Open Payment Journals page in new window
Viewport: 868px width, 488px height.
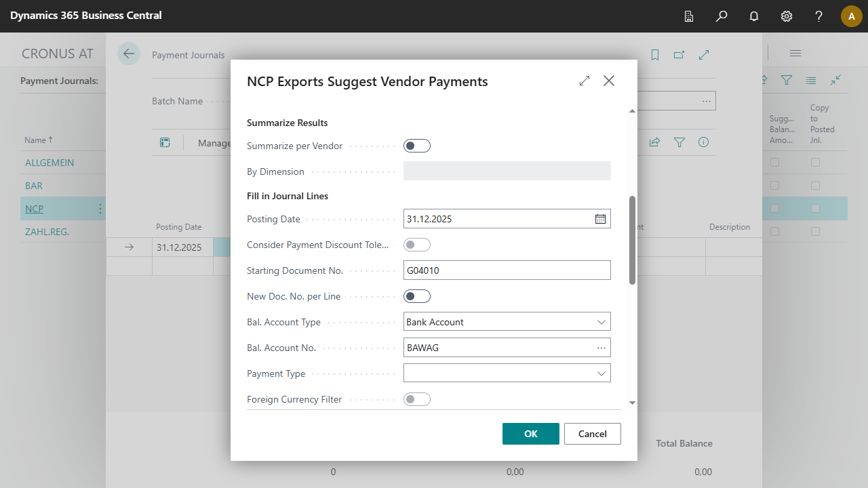(x=679, y=55)
